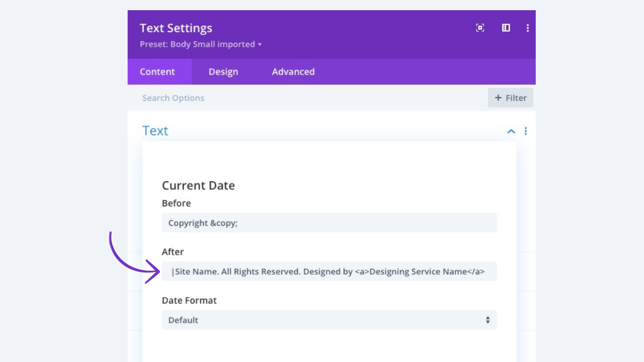
Task: Toggle the sidebar snap layout icon
Action: pos(506,28)
